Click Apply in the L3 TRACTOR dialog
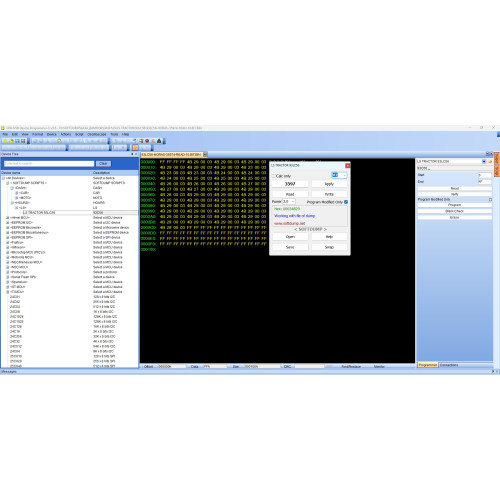 coord(329,184)
